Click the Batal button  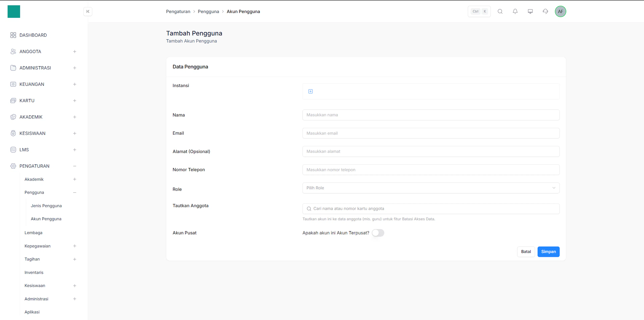(x=526, y=252)
